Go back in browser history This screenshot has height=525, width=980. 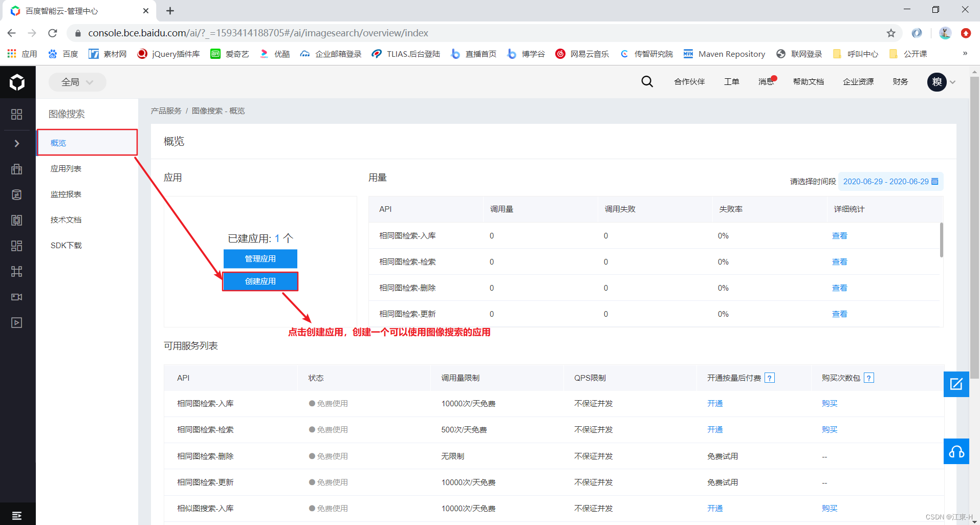[12, 33]
